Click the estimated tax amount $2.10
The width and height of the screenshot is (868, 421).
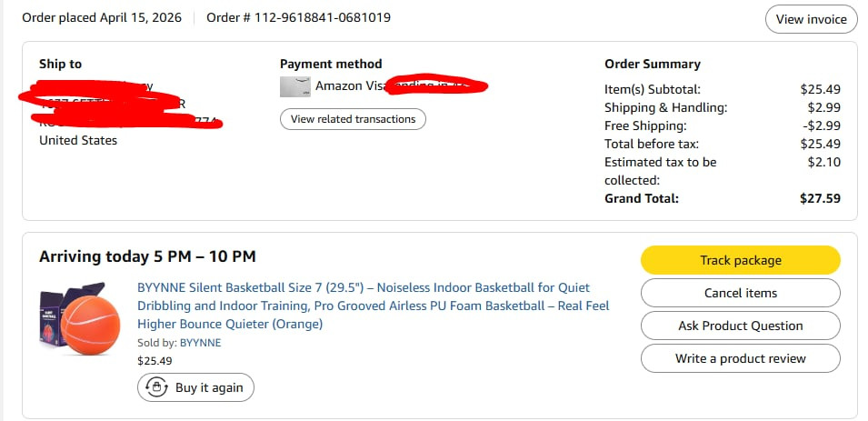click(825, 162)
